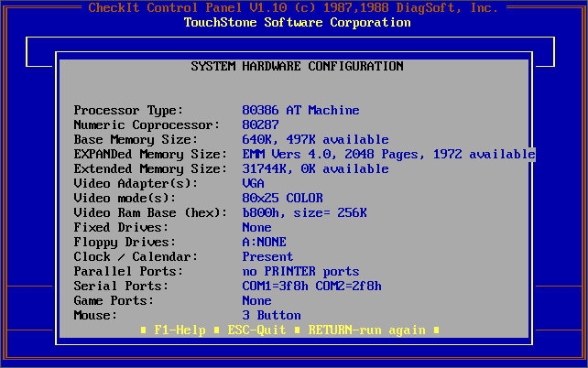
Task: Click None value for Fixed Drives
Action: pyautogui.click(x=256, y=227)
